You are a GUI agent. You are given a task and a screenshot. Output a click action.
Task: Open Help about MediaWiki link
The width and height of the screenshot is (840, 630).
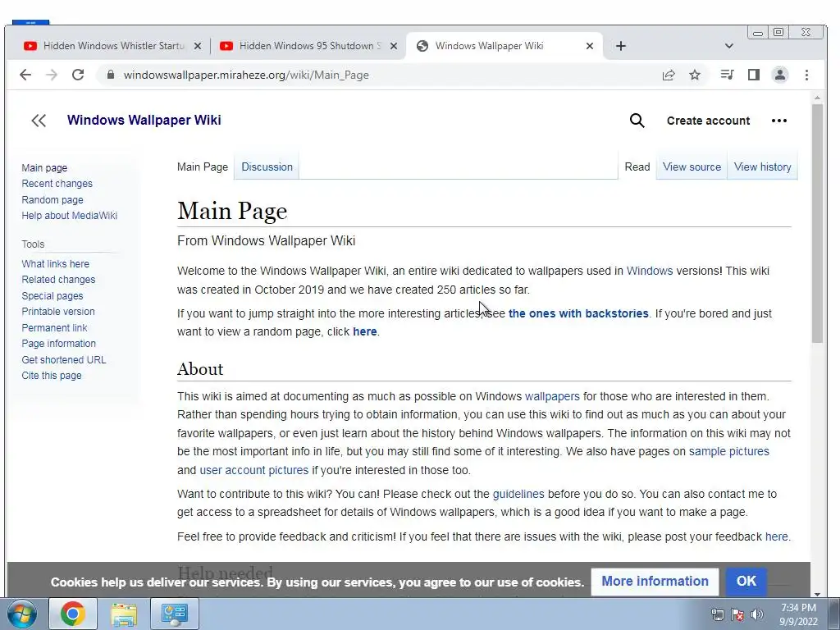coord(69,216)
